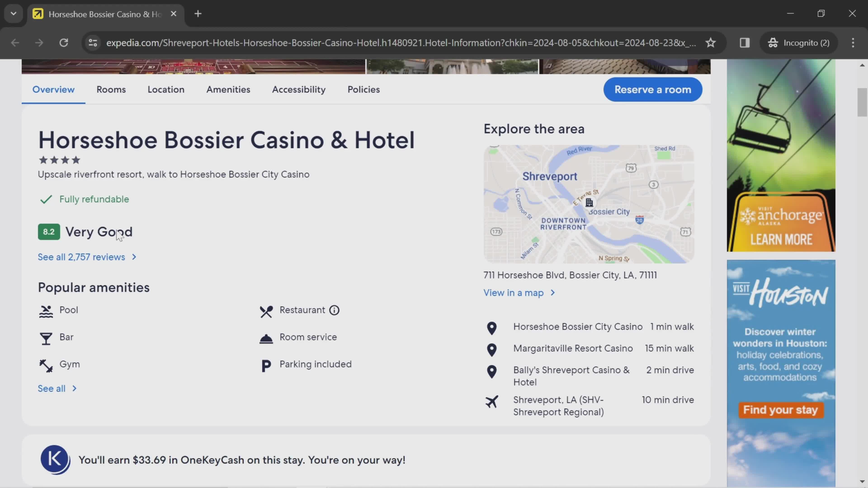The height and width of the screenshot is (488, 868).
Task: Click the pin icon beside Bally's Shreveport Casino
Action: tap(492, 371)
